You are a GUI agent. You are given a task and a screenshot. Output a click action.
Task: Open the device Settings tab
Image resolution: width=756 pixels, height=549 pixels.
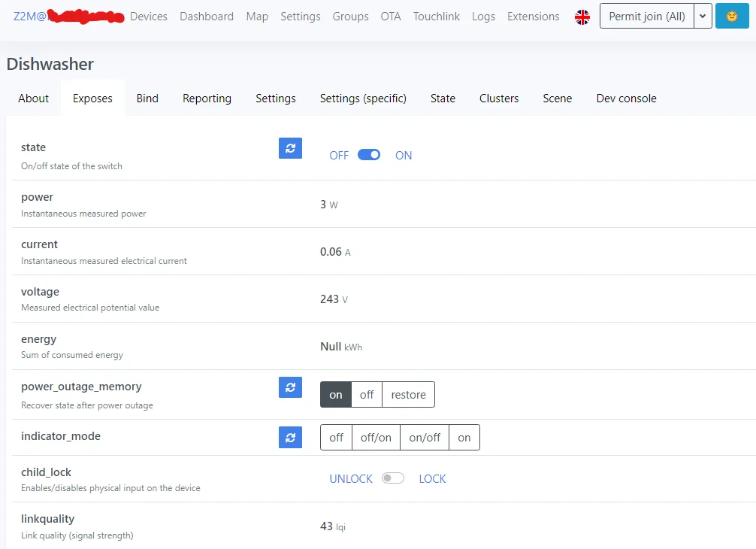pos(276,99)
